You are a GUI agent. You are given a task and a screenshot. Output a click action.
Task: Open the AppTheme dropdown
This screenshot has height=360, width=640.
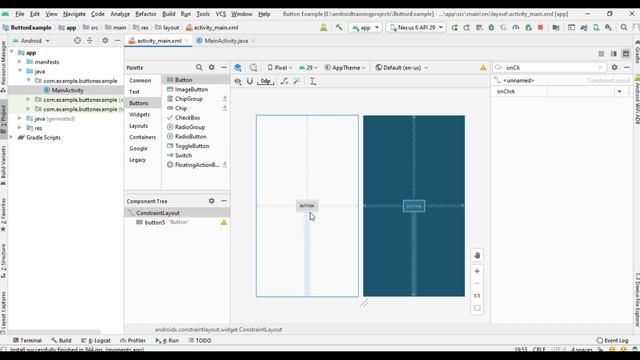(x=345, y=67)
